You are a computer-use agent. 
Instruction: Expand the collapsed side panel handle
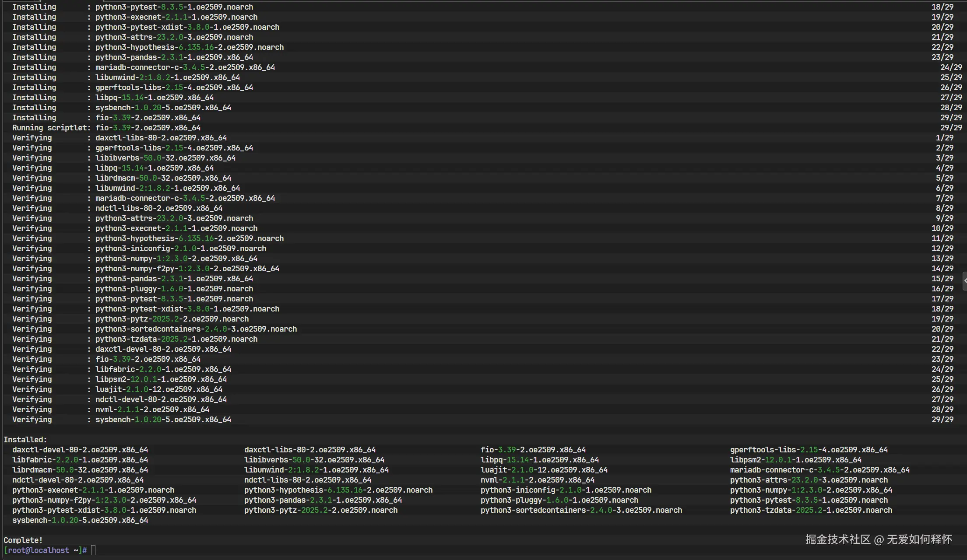964,281
